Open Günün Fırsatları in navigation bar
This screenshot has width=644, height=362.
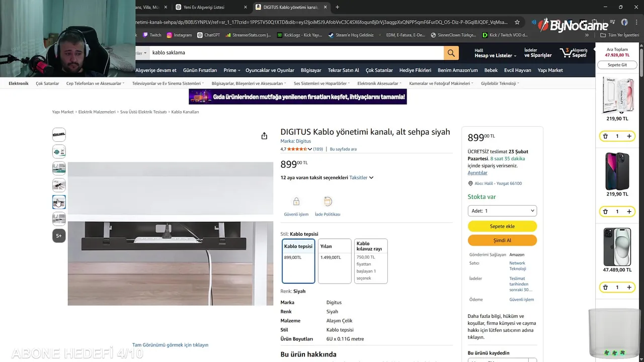[200, 70]
